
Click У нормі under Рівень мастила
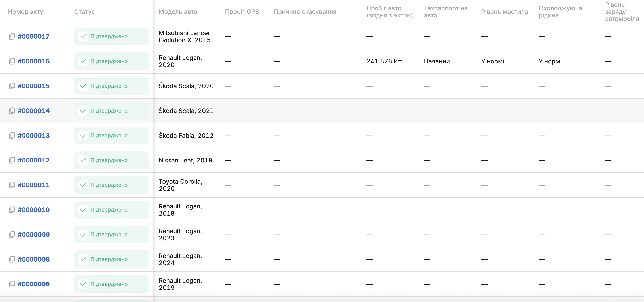(493, 61)
